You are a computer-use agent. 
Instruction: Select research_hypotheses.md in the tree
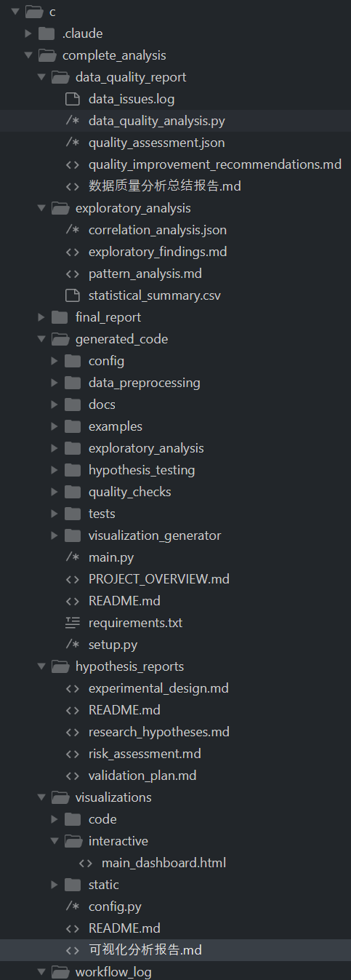tap(159, 732)
